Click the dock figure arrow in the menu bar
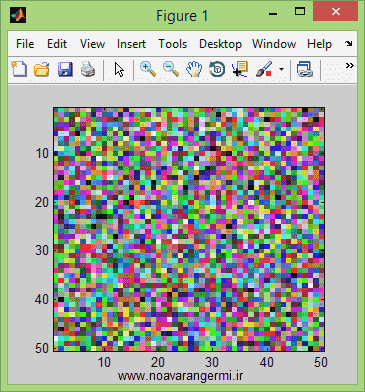The image size is (365, 392). tap(349, 43)
